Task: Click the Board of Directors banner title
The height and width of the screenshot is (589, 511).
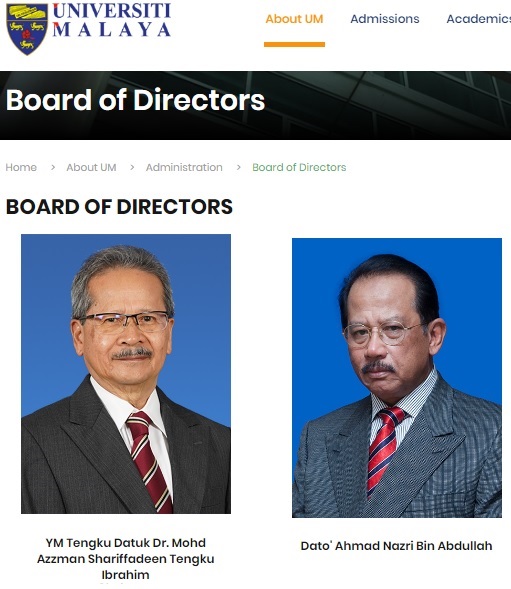Action: click(x=135, y=100)
